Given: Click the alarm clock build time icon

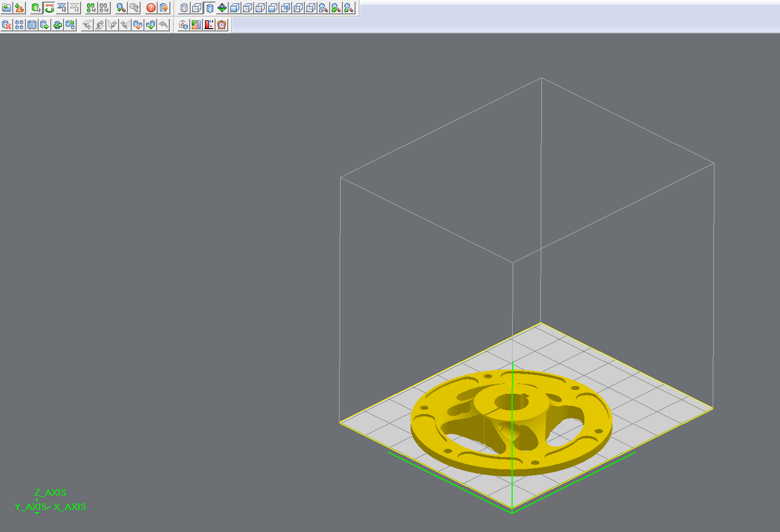Looking at the screenshot, I should (222, 25).
